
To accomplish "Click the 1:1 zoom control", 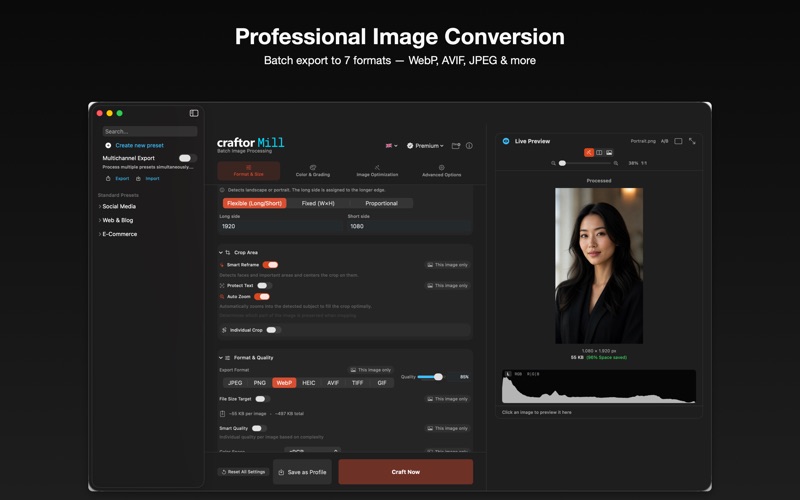I will click(644, 163).
